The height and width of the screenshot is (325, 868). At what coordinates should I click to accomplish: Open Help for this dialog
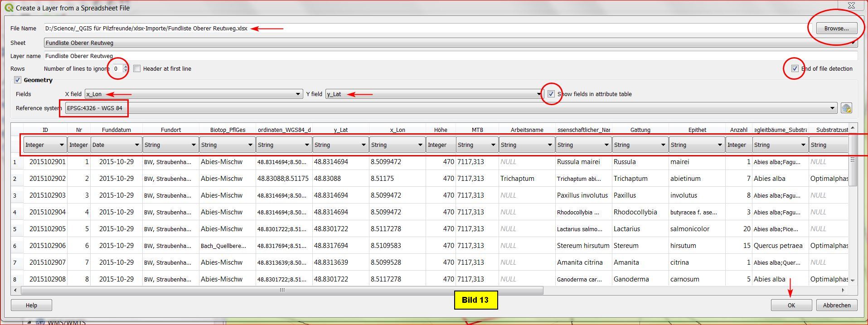point(31,306)
